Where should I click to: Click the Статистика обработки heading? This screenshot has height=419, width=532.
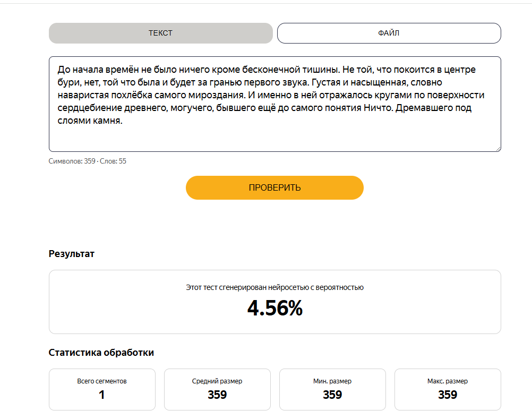tap(101, 353)
